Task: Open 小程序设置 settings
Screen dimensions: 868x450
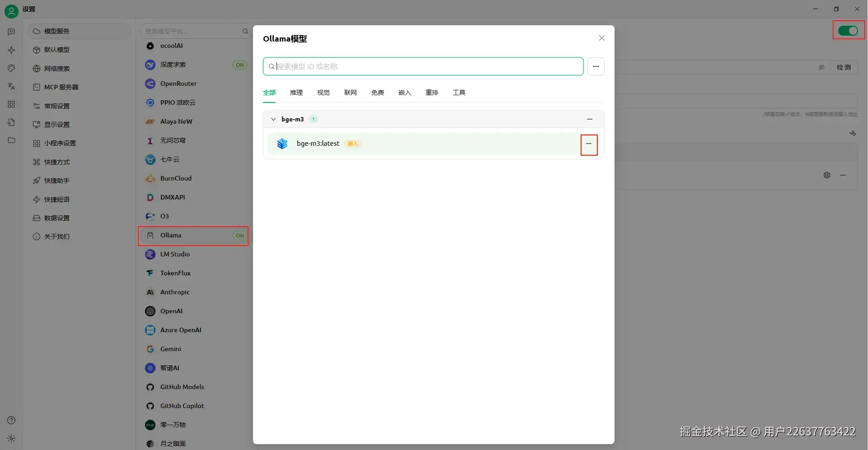Action: pos(79,143)
